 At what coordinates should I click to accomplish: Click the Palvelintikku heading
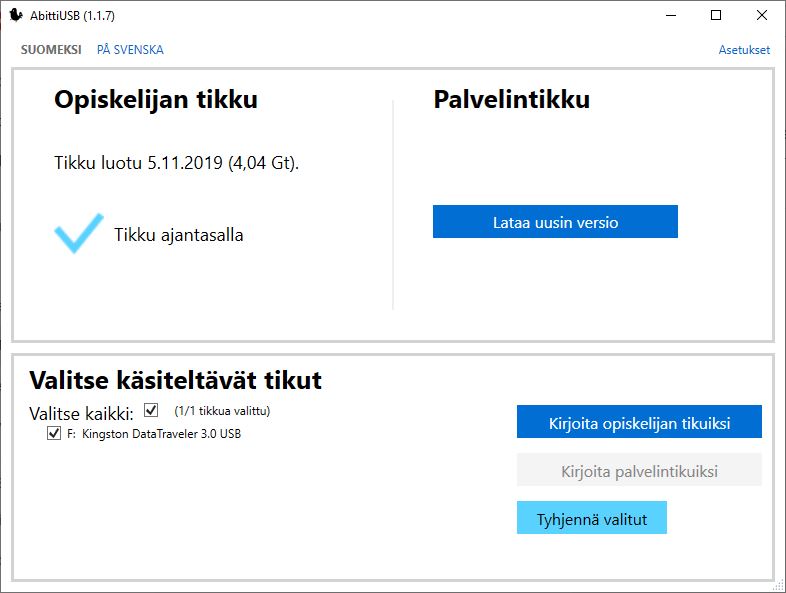(x=511, y=100)
